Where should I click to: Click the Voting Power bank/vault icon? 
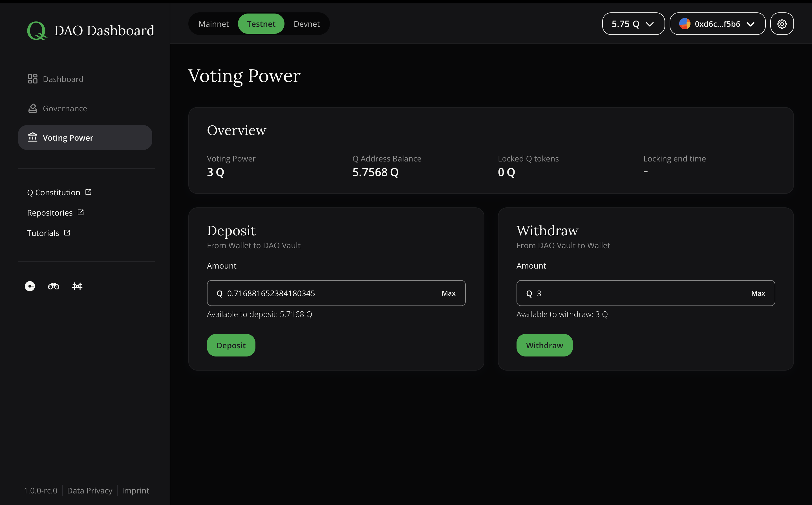(x=33, y=137)
